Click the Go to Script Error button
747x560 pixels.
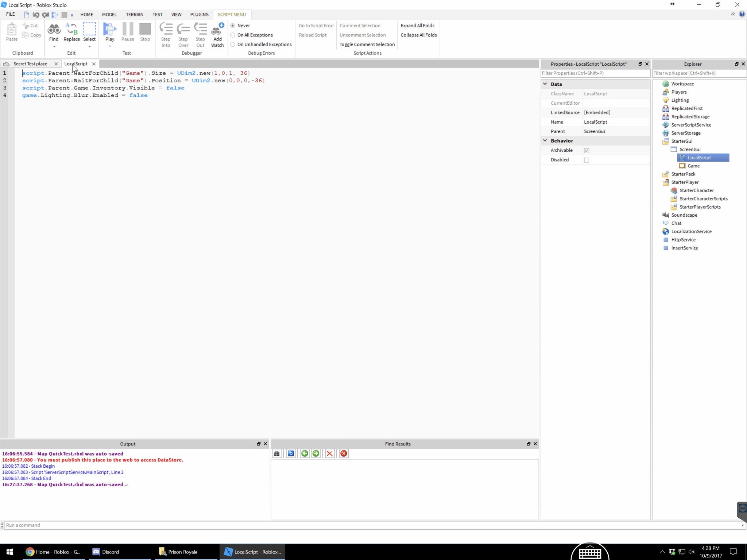pyautogui.click(x=317, y=25)
